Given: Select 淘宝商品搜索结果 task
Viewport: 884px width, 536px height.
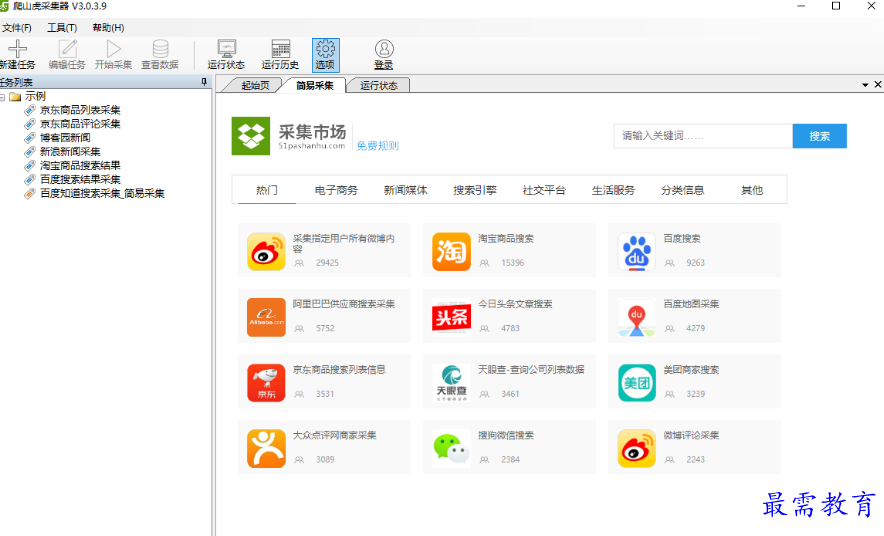Looking at the screenshot, I should pos(80,166).
